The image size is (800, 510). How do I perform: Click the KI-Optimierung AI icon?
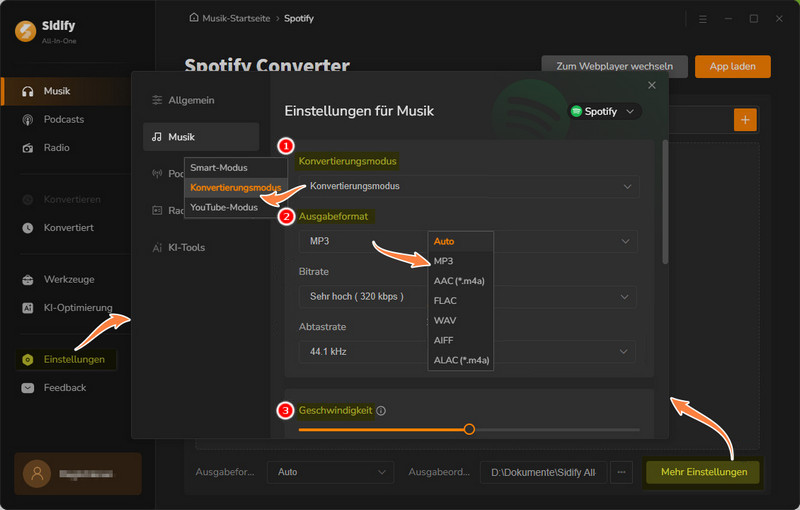(x=28, y=308)
